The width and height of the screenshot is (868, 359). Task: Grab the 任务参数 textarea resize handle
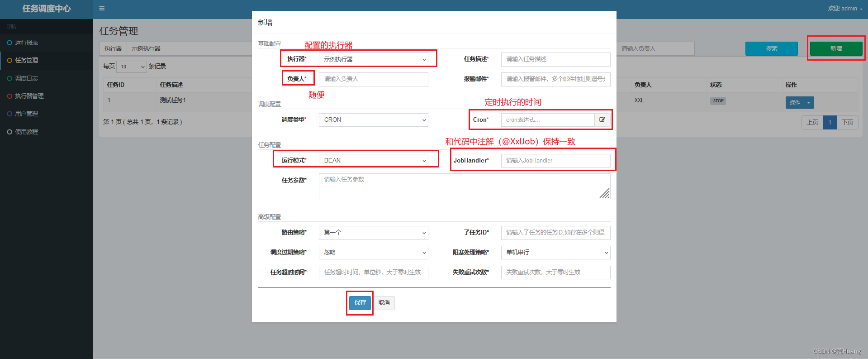pos(605,194)
